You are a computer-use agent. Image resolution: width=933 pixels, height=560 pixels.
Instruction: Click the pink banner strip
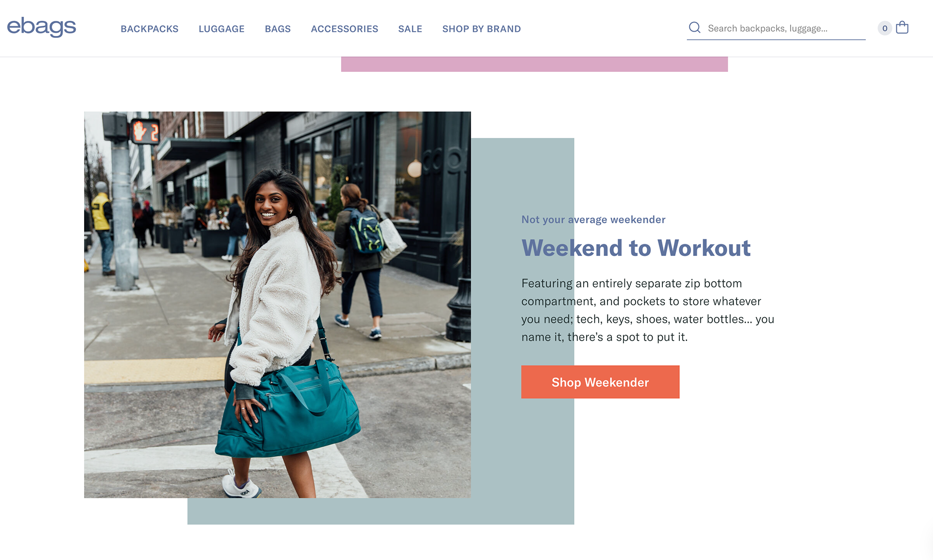pos(535,64)
